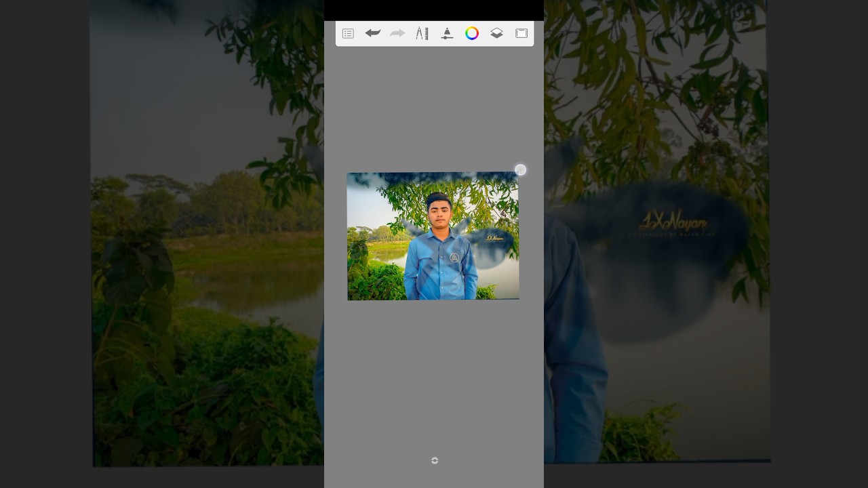Open the brush settings icon
Screen dimensions: 868x488
[447, 33]
